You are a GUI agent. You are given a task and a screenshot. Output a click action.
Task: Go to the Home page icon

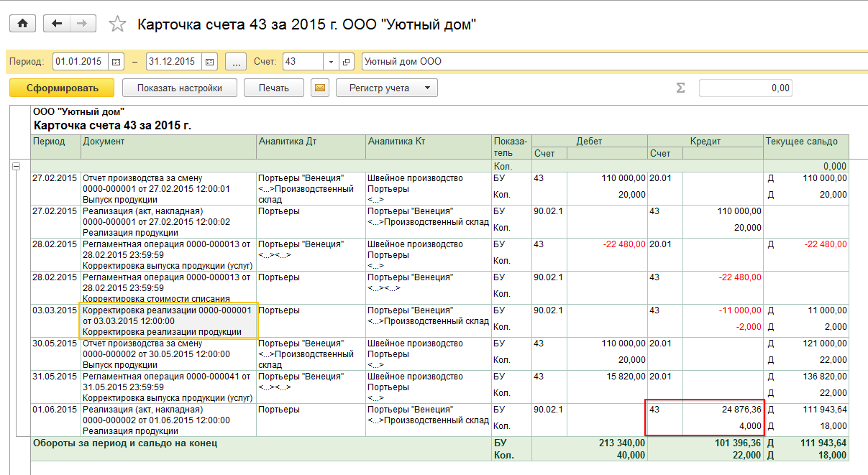[22, 24]
